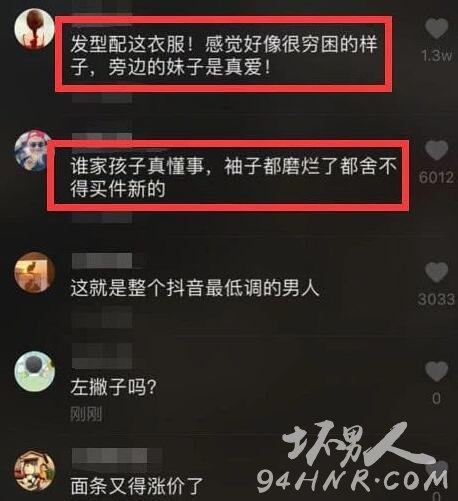Click the 3033 like count
458x501 pixels.
(436, 299)
